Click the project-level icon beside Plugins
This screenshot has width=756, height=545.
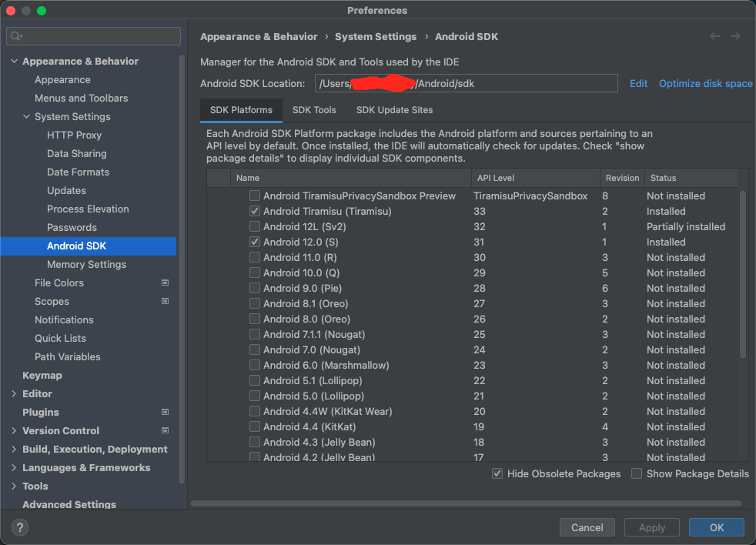pos(165,412)
